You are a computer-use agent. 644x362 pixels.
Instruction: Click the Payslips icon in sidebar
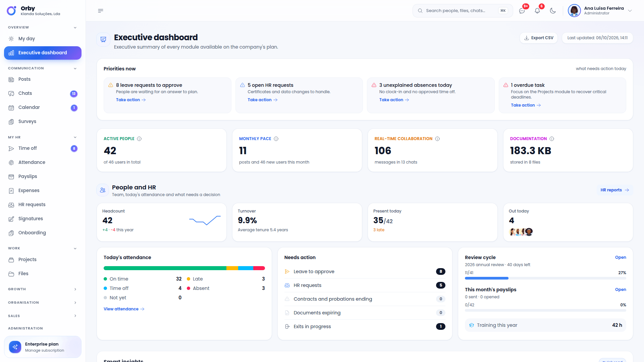point(11,177)
